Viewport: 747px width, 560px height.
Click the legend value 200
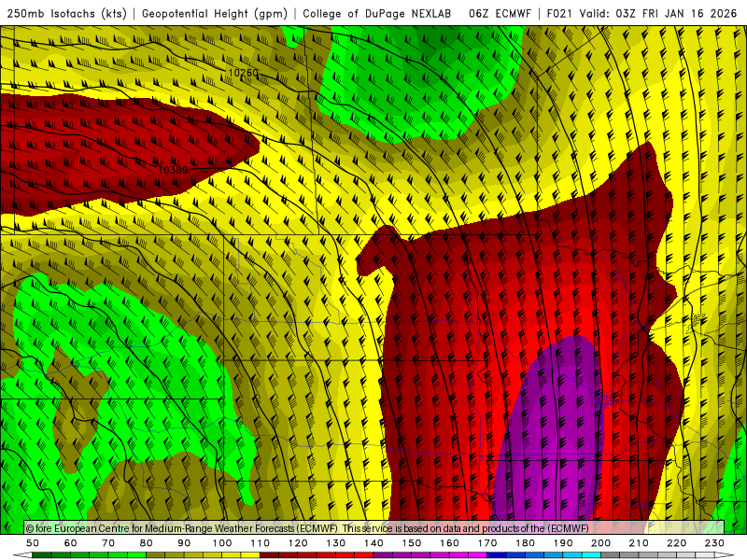(600, 543)
